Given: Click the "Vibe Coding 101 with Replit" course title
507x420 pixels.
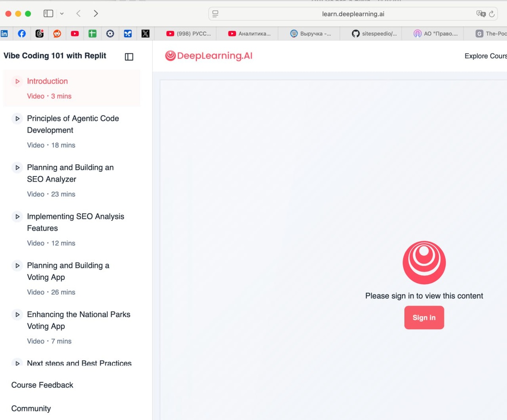Looking at the screenshot, I should tap(55, 56).
